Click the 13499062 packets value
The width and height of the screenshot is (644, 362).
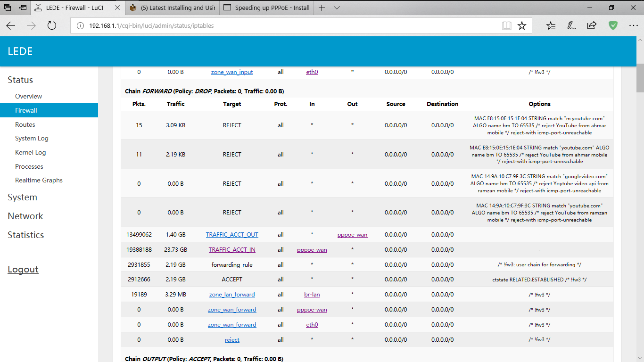coord(139,234)
